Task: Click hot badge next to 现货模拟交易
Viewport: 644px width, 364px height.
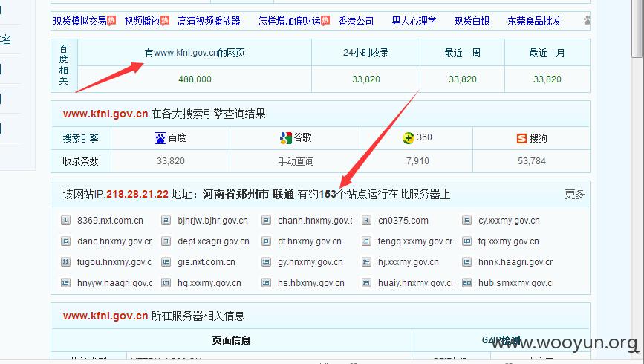Action: (111, 21)
